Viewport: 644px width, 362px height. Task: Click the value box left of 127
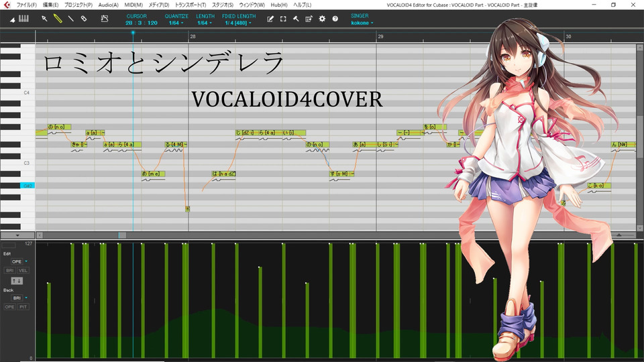[9, 245]
